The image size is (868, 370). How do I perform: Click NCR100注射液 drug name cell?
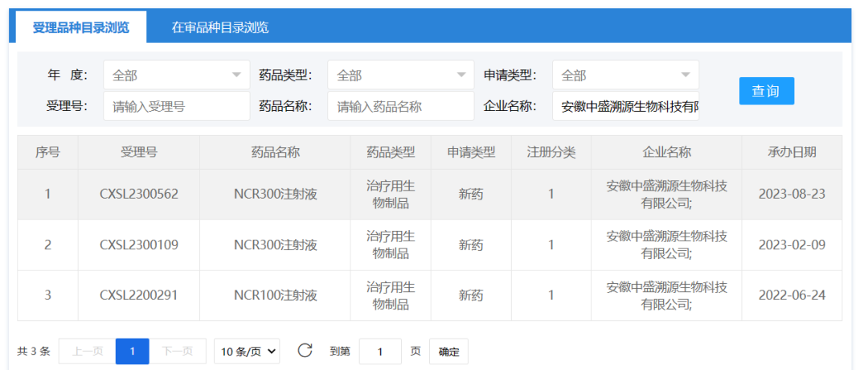point(275,295)
